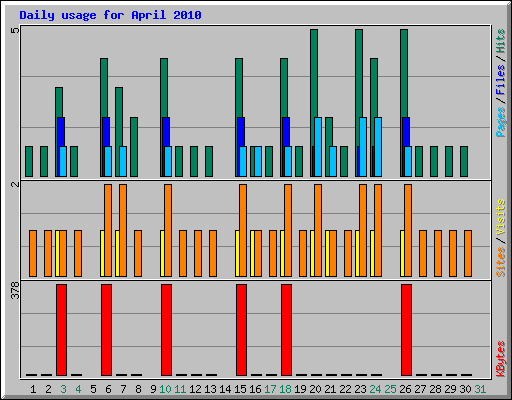Click the "Files" legend label

(501, 80)
